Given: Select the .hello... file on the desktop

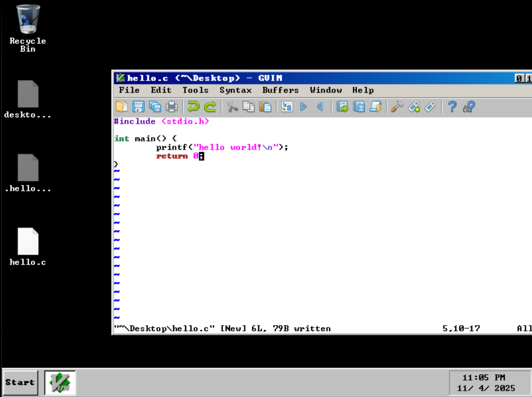Looking at the screenshot, I should point(28,173).
